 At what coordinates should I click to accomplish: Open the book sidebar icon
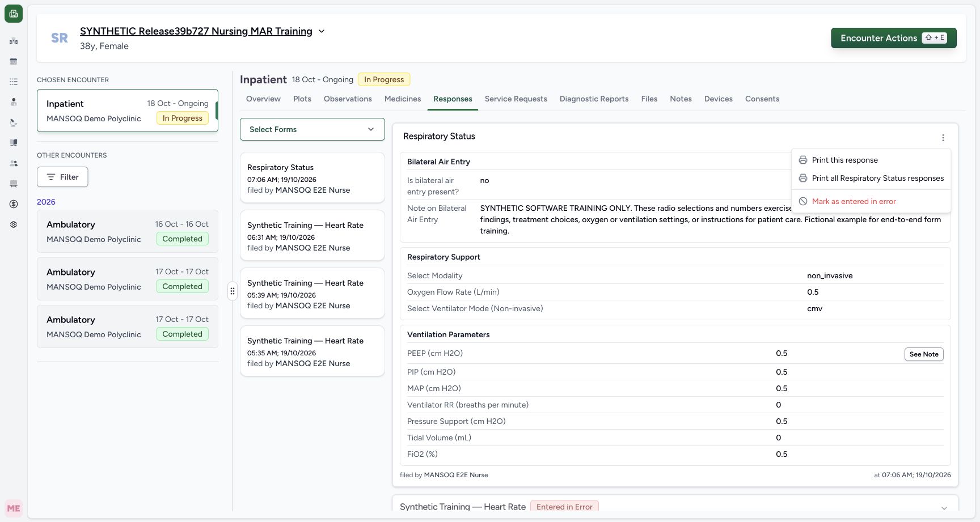(14, 143)
